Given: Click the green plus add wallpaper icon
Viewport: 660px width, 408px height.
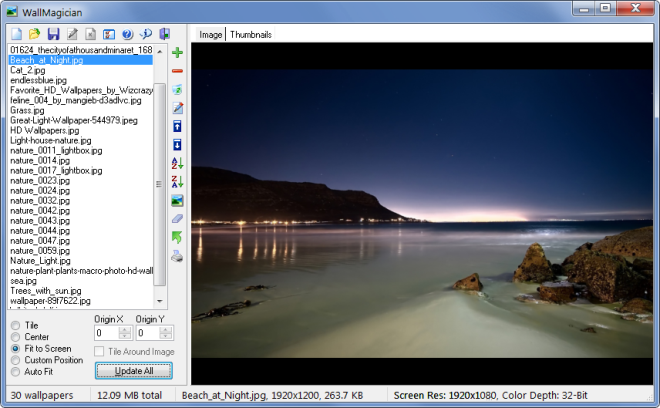Looking at the screenshot, I should pos(177,52).
